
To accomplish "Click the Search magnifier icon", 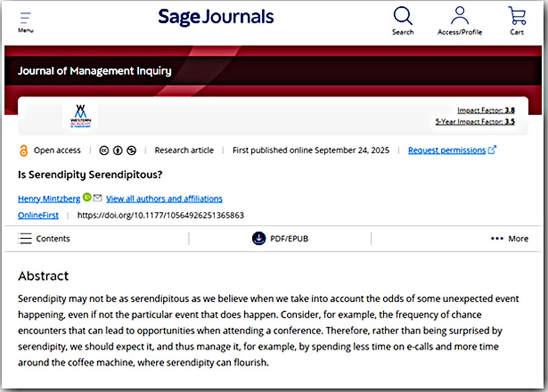I will (x=402, y=16).
